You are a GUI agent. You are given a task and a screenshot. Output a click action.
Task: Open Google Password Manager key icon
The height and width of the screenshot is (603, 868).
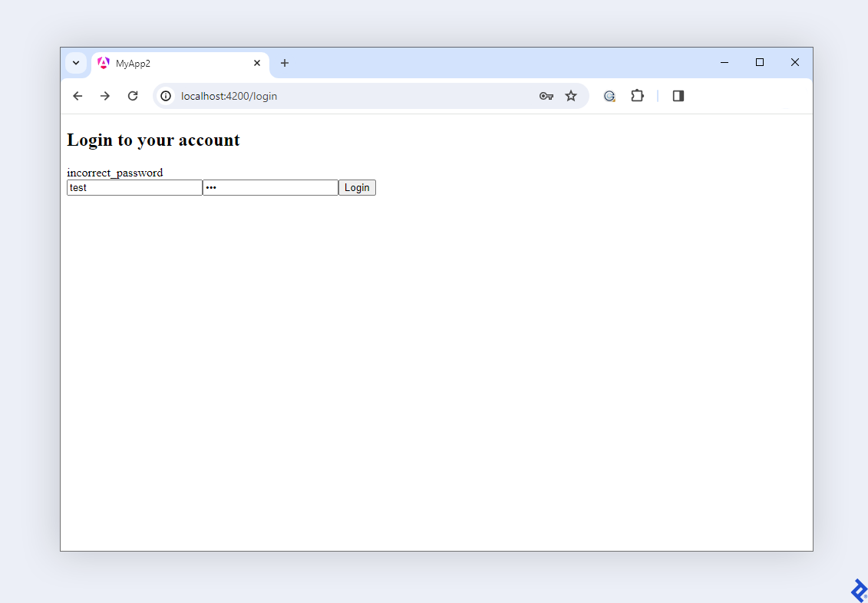[x=546, y=96]
